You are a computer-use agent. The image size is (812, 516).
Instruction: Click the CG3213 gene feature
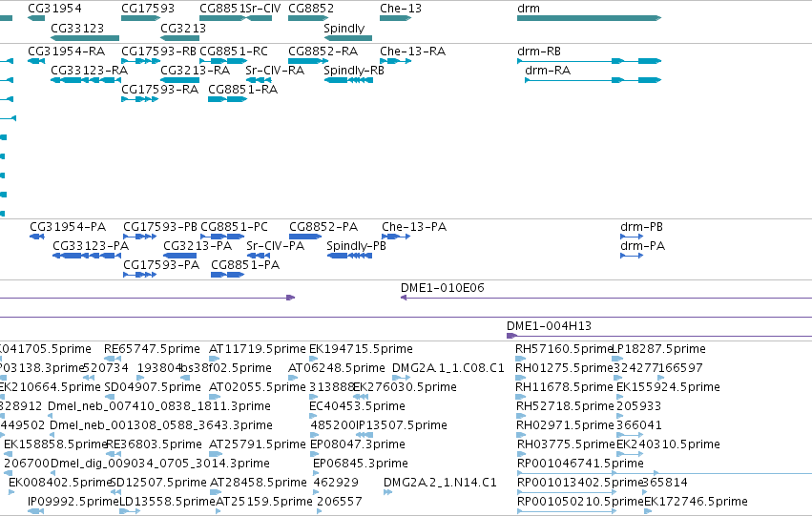click(x=179, y=38)
